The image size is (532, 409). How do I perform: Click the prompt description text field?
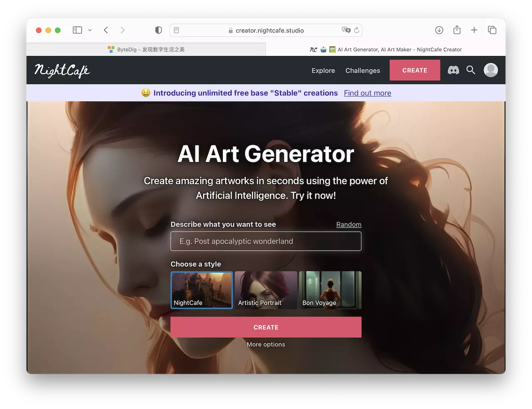266,241
